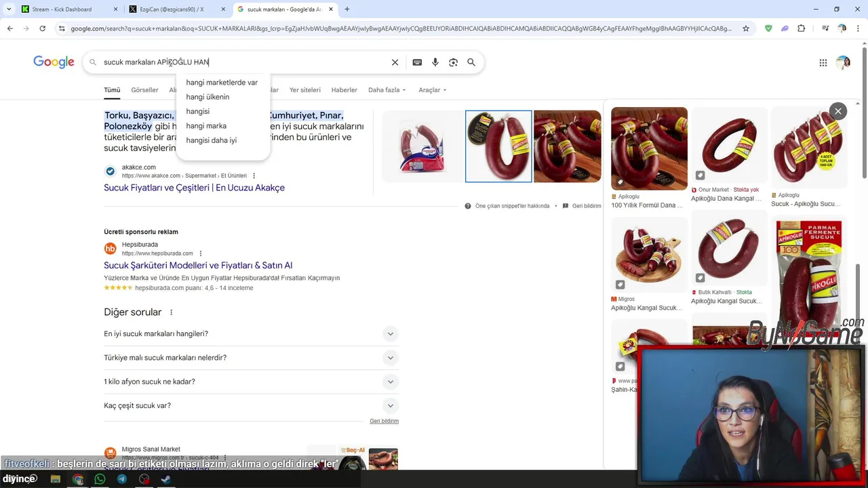This screenshot has width=868, height=488.
Task: Select suggestion "hangi marka"
Action: click(206, 126)
